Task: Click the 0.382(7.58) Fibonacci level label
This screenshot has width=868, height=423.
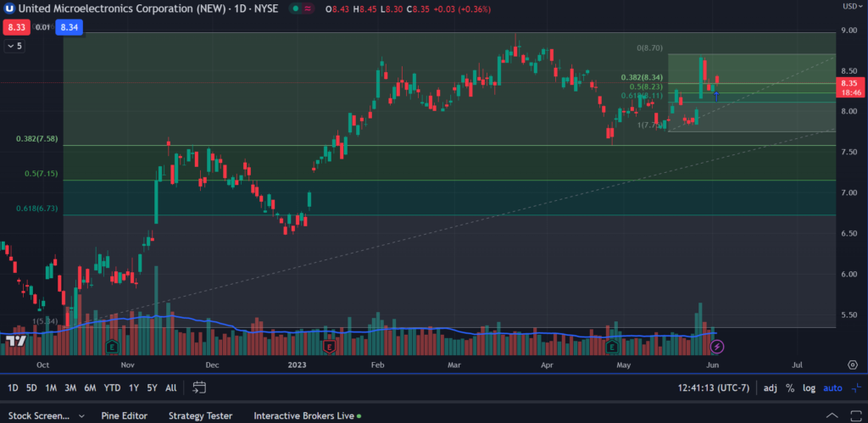Action: click(x=37, y=138)
